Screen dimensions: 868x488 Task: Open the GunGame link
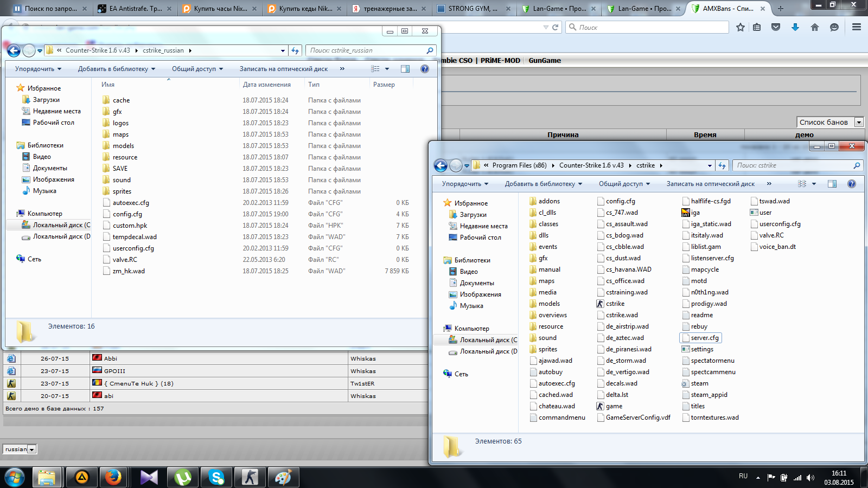[545, 60]
